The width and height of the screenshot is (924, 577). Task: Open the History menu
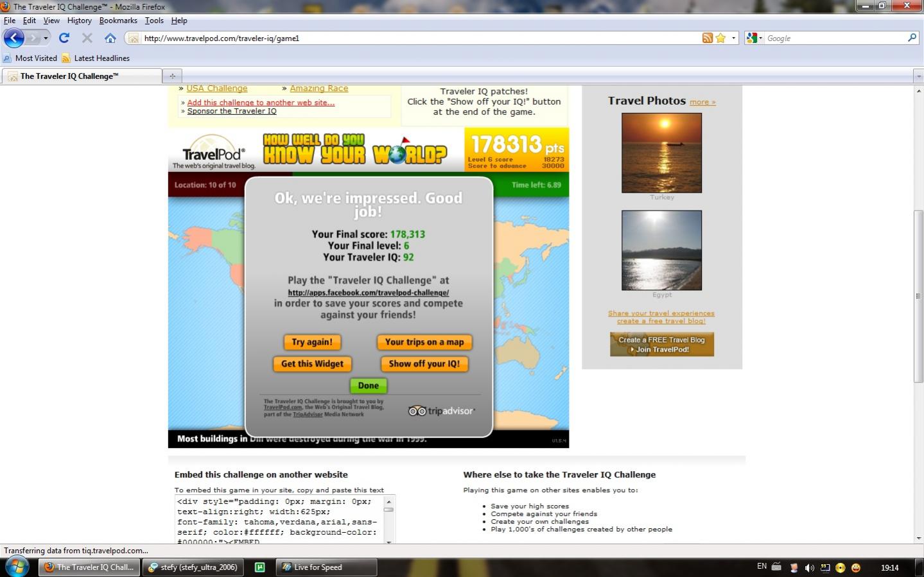coord(80,21)
